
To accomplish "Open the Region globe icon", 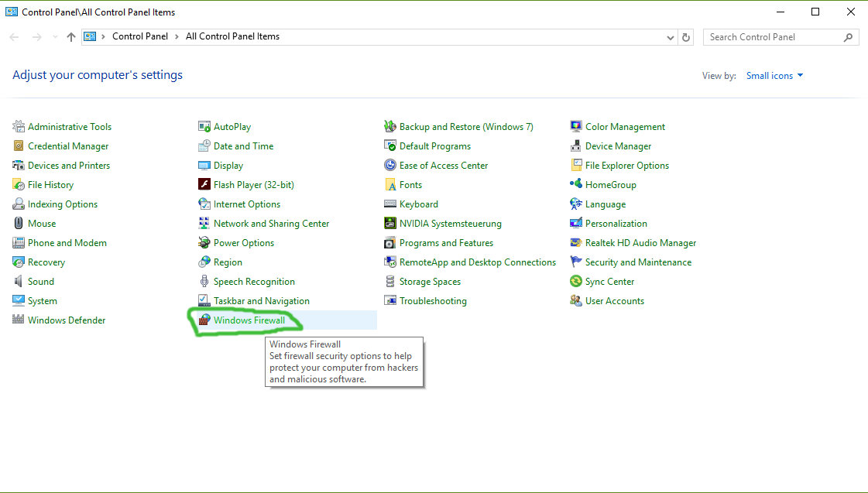I will point(204,262).
